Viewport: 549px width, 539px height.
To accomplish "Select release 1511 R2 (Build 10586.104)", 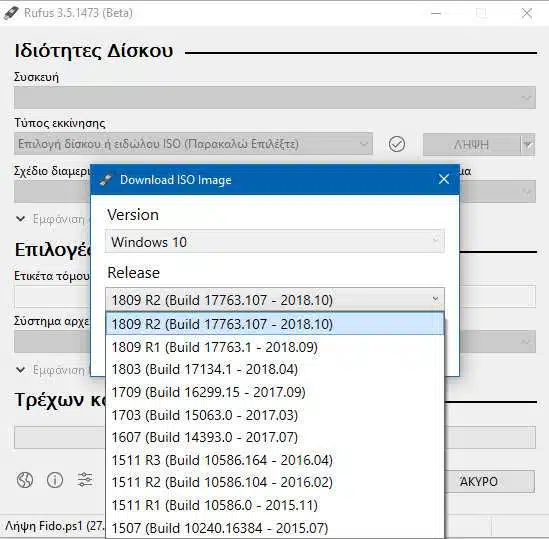I will [x=275, y=483].
